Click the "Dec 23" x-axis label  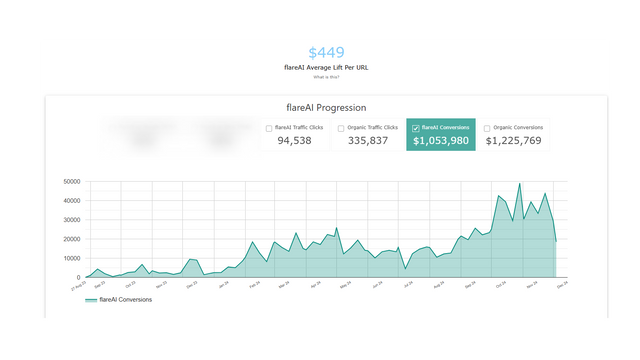[192, 285]
